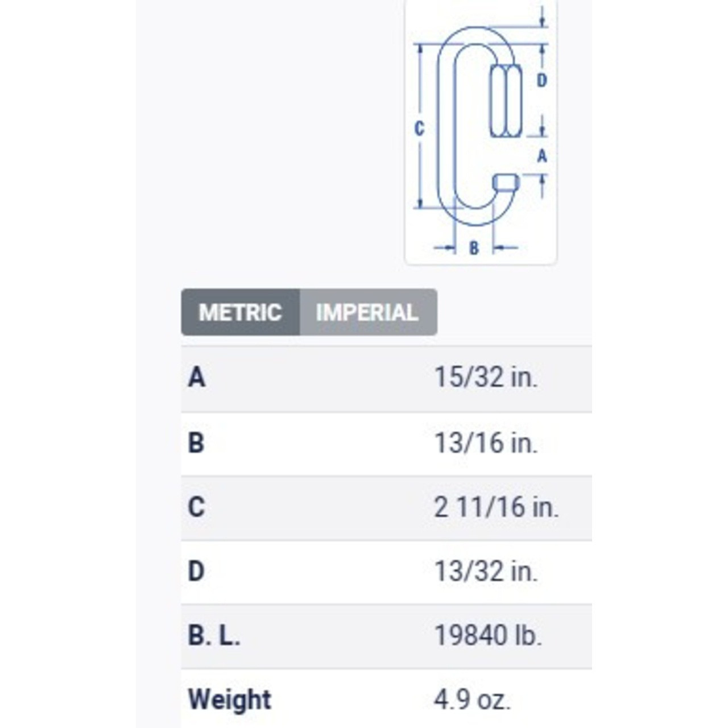Click the C dimension label in diagram
This screenshot has width=728, height=728.
tap(419, 129)
